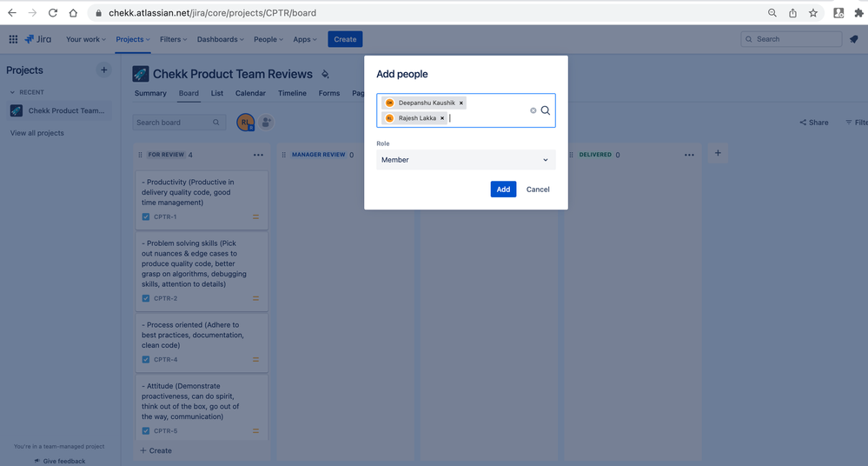Open the Attitude card CPTR-5
The image size is (868, 466).
coord(202,409)
